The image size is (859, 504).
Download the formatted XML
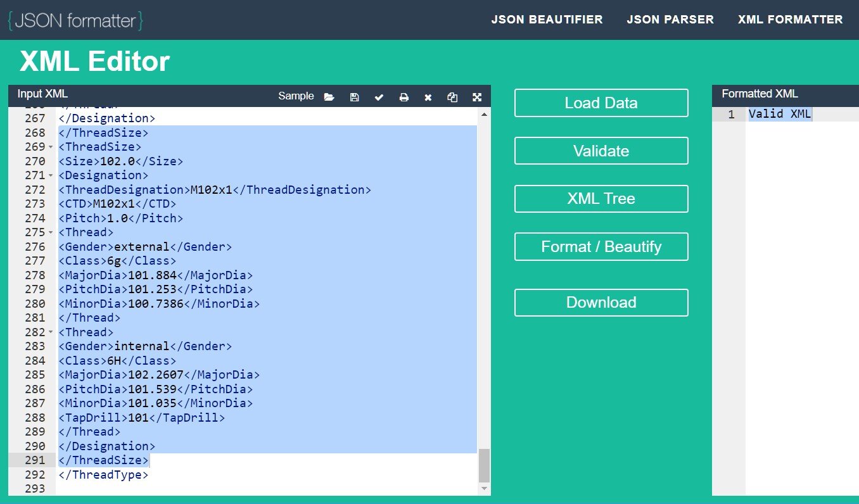tap(601, 303)
